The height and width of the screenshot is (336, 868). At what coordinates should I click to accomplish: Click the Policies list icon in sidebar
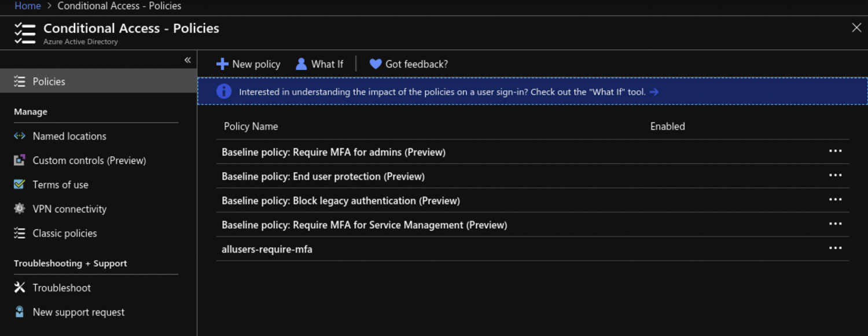(x=20, y=82)
